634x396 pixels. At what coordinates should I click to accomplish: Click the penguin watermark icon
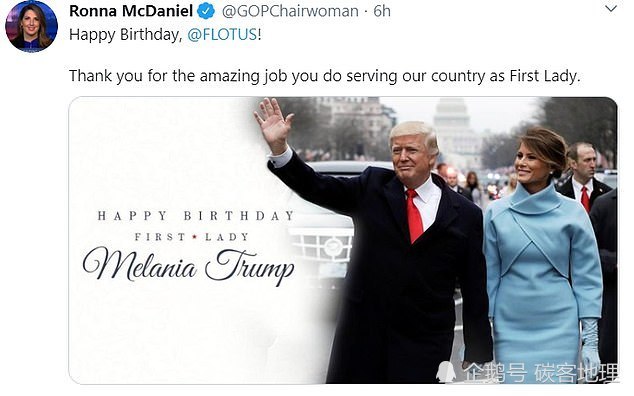click(446, 372)
